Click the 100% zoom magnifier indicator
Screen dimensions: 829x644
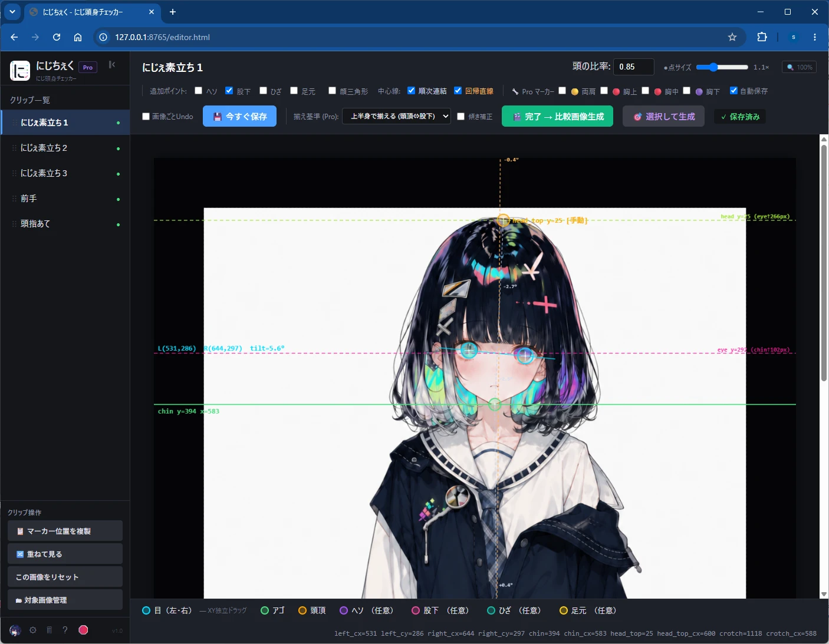point(799,67)
